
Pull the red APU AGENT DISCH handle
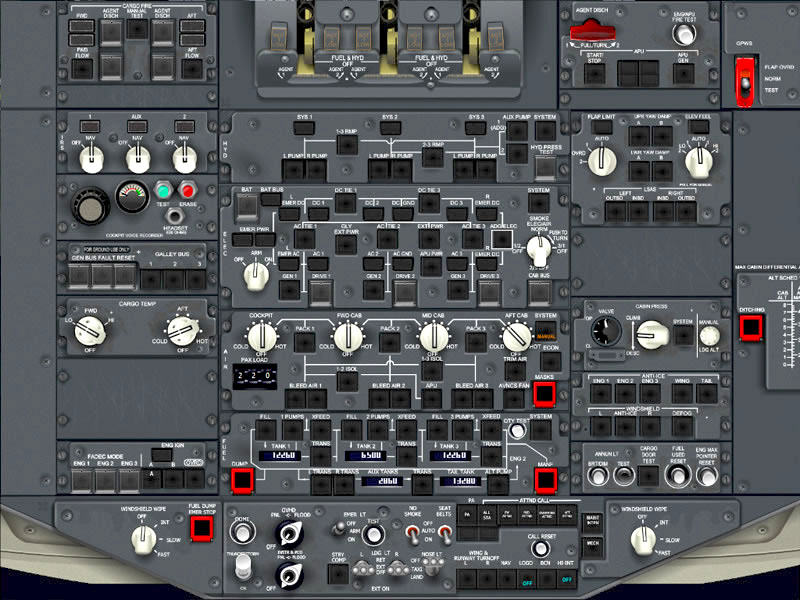592,31
